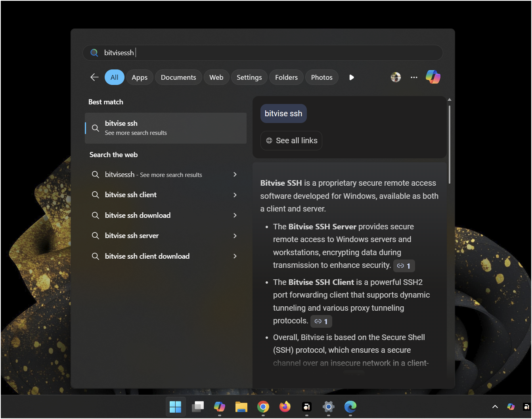Switch to the Documents filter tab
Viewport: 532px width, 419px height.
pos(178,77)
